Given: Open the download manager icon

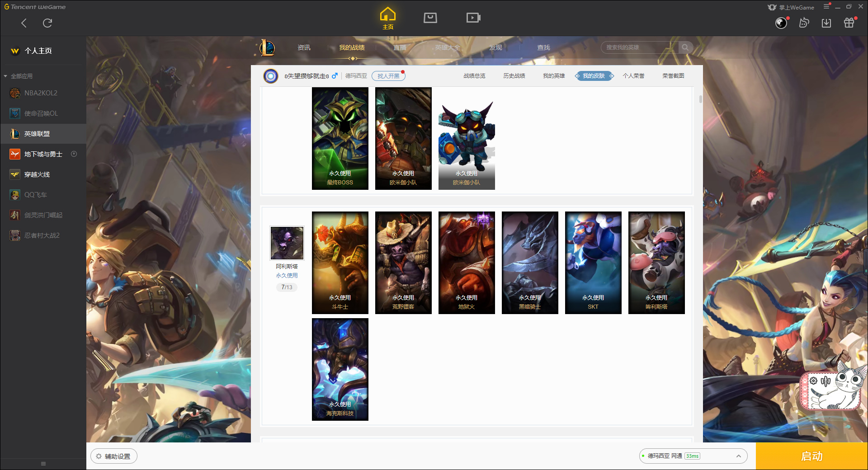Looking at the screenshot, I should (826, 23).
